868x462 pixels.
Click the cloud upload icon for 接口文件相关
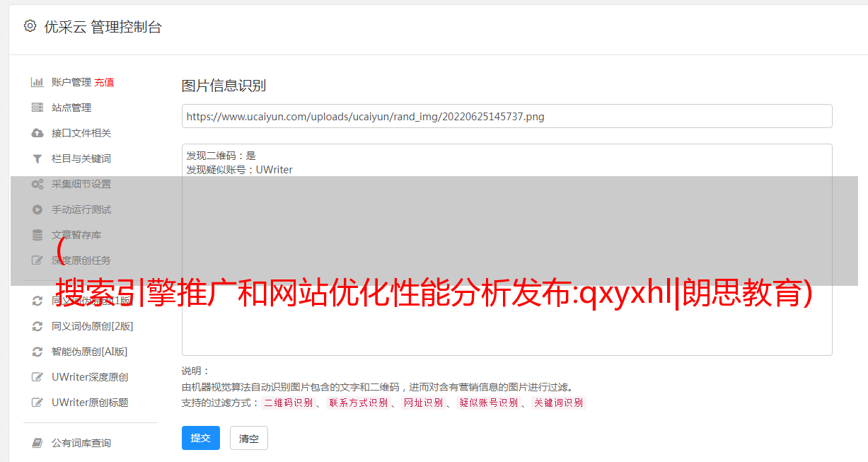pos(37,133)
